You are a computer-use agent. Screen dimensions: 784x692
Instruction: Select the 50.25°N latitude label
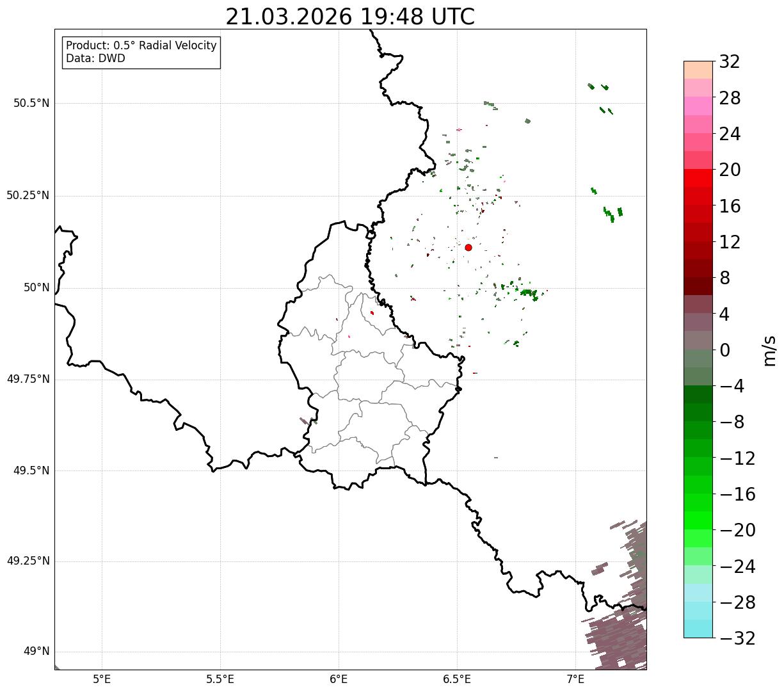click(x=28, y=195)
